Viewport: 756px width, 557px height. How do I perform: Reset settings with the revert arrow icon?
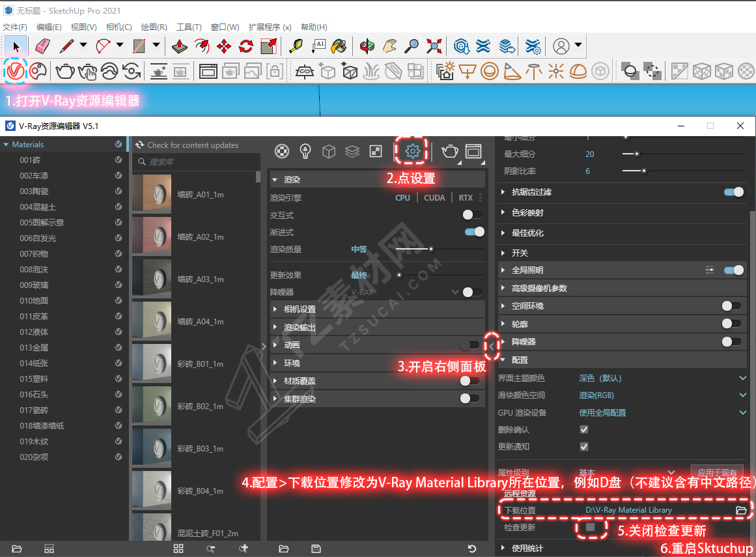472,549
